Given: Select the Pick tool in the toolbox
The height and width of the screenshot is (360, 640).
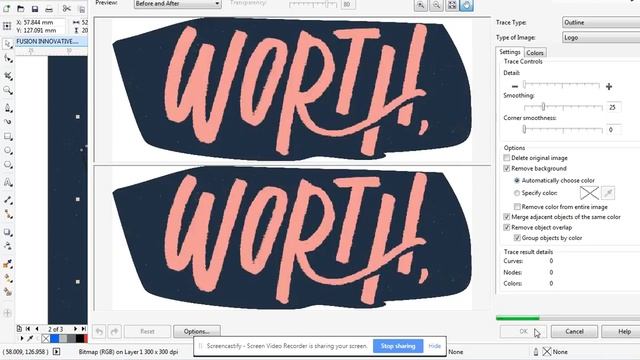Looking at the screenshot, I should pyautogui.click(x=7, y=44).
